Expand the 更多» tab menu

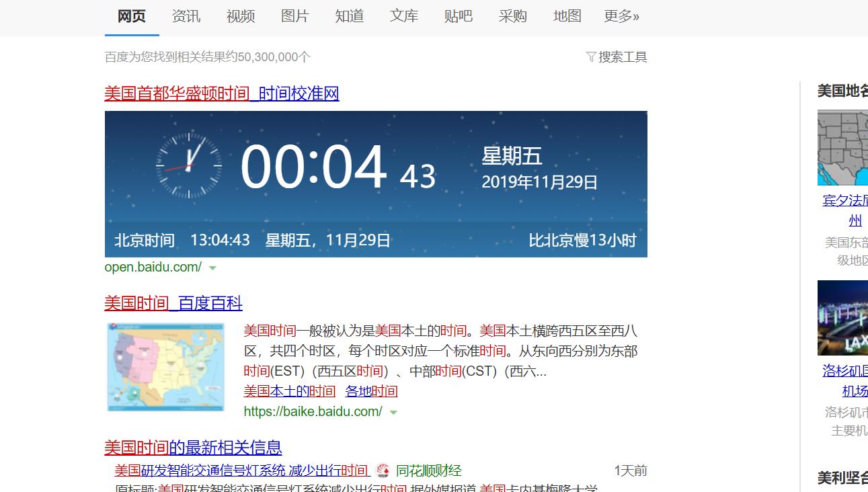pyautogui.click(x=621, y=16)
